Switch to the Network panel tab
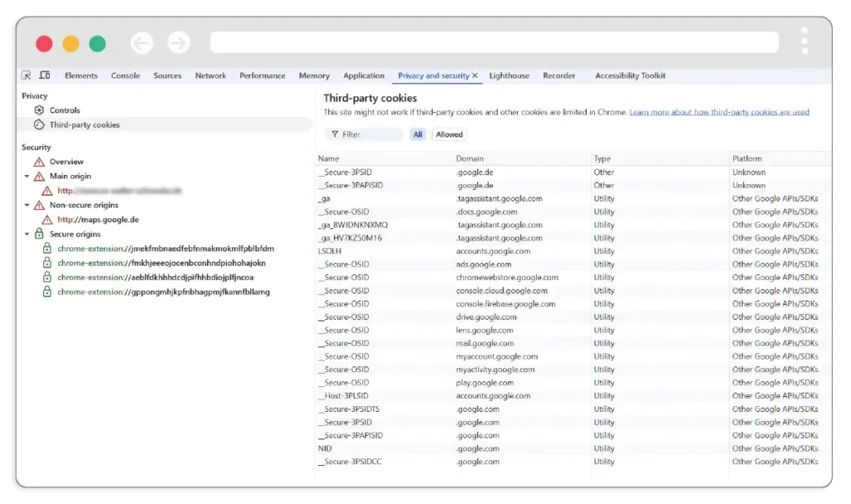 point(210,75)
